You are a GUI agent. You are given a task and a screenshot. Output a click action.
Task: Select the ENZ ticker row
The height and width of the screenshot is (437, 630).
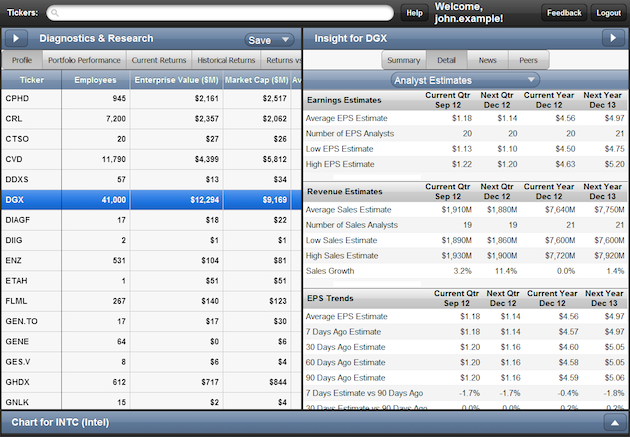pos(151,260)
